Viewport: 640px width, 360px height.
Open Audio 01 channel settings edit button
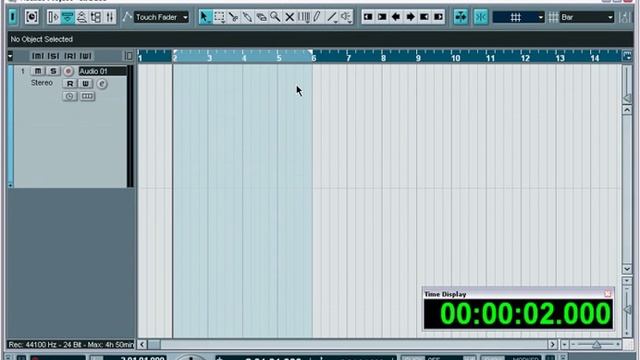[102, 84]
